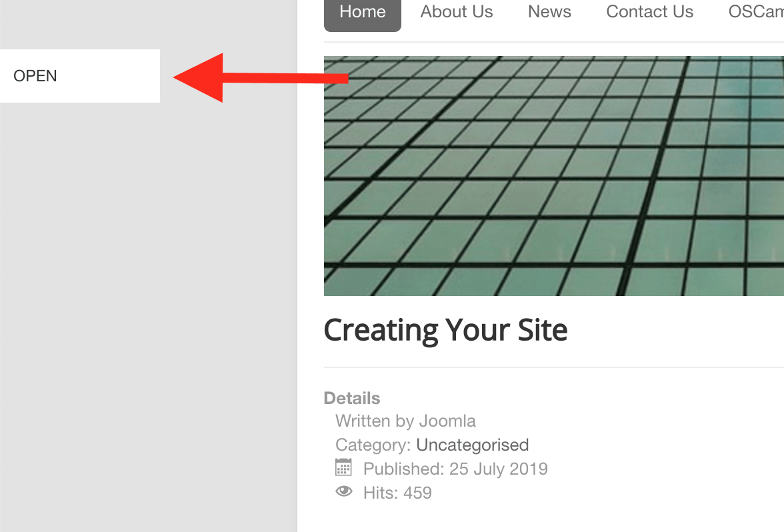Viewport: 784px width, 532px height.
Task: Go to the About Us page
Action: click(x=457, y=12)
